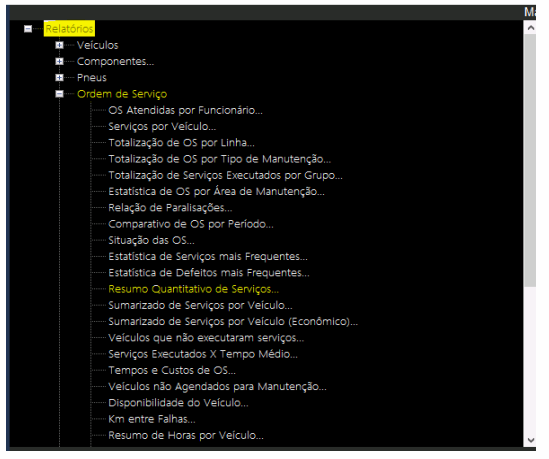
Task: Open Totalização de OS por Linha...
Action: pyautogui.click(x=182, y=143)
